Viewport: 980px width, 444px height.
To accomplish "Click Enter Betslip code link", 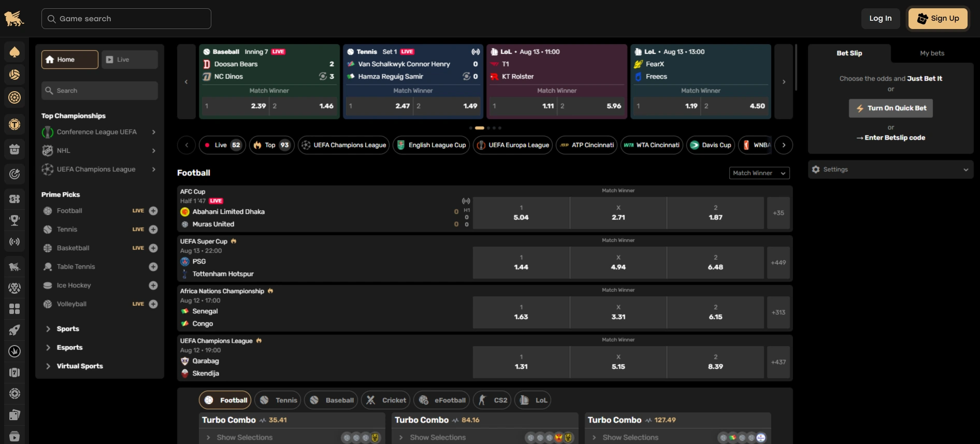I will (x=891, y=138).
